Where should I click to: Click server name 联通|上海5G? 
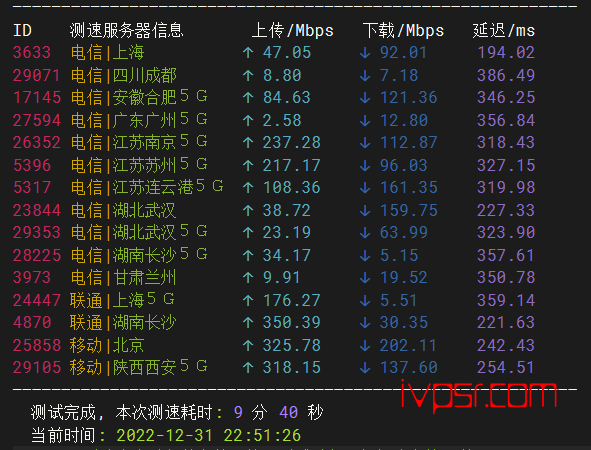122,300
